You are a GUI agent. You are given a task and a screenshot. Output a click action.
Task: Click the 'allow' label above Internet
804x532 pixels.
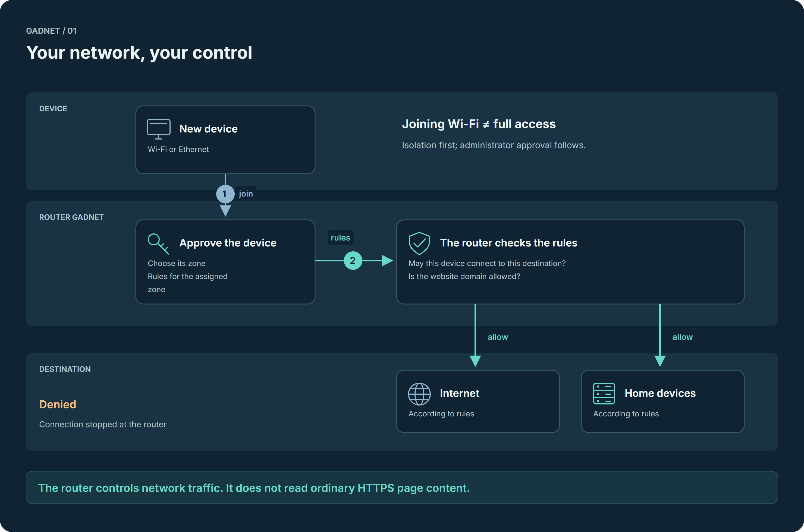[x=498, y=337]
